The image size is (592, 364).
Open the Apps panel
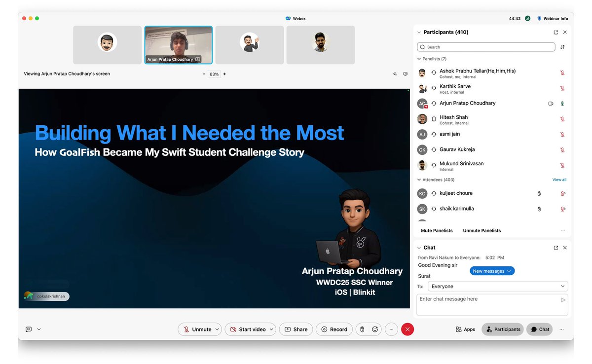[465, 329]
